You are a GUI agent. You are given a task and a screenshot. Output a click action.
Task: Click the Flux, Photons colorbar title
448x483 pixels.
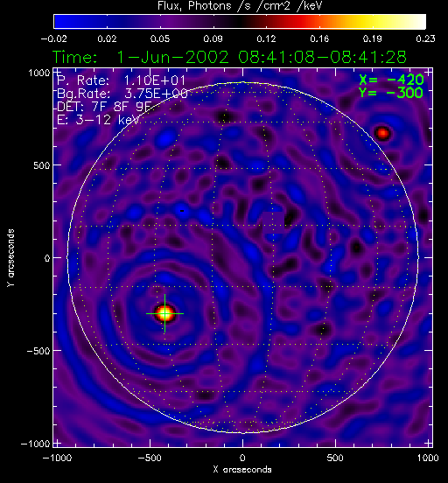(x=240, y=5)
